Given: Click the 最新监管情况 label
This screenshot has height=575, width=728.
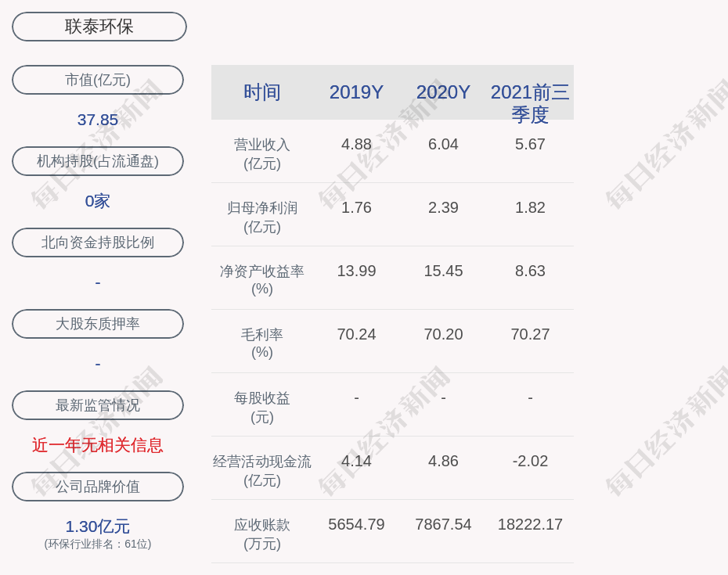Looking at the screenshot, I should click(x=98, y=405).
